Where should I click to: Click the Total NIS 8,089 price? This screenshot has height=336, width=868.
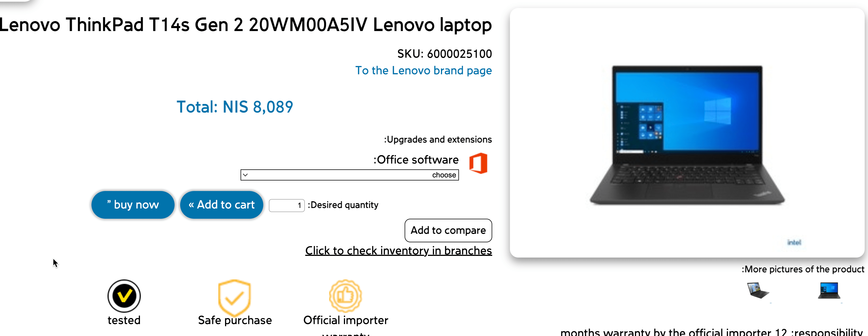coord(235,107)
